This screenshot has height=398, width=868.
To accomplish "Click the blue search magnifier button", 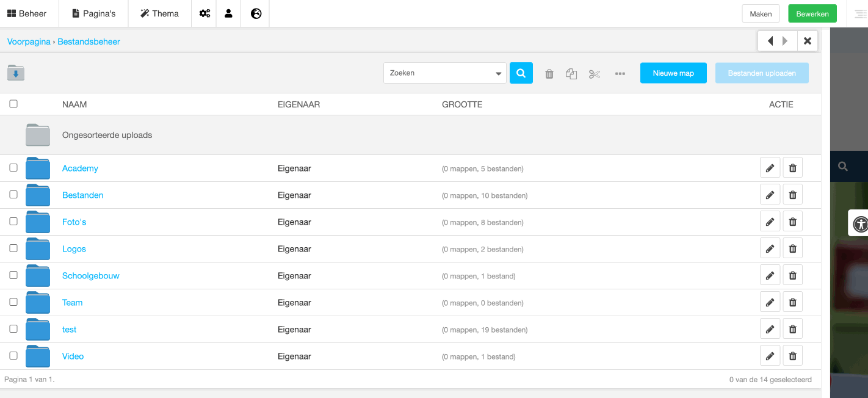I will [521, 73].
